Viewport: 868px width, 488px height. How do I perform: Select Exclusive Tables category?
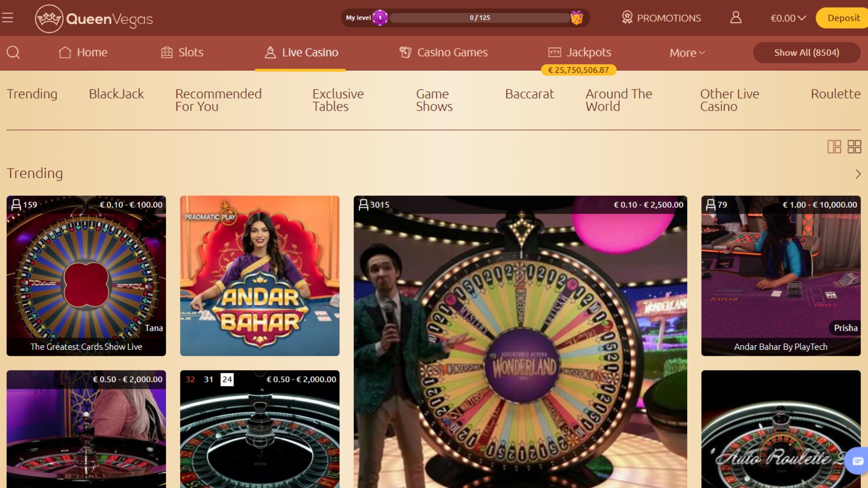click(x=338, y=100)
